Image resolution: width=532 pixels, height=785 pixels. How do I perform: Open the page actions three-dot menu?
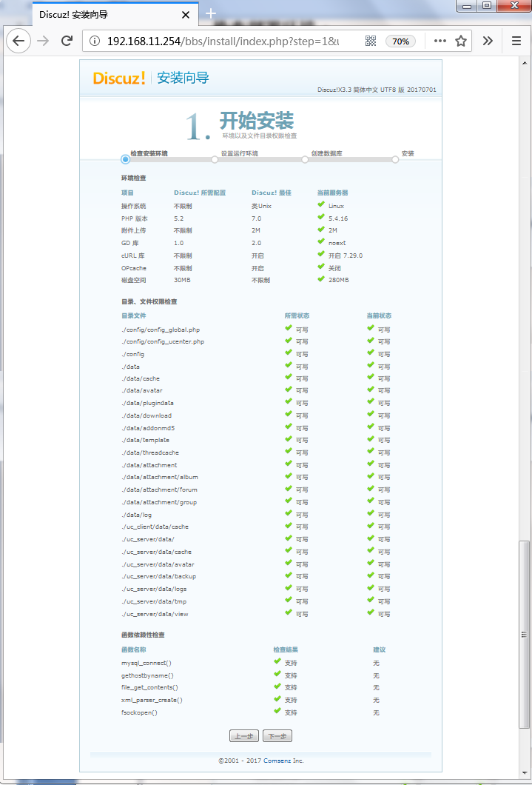click(x=440, y=41)
